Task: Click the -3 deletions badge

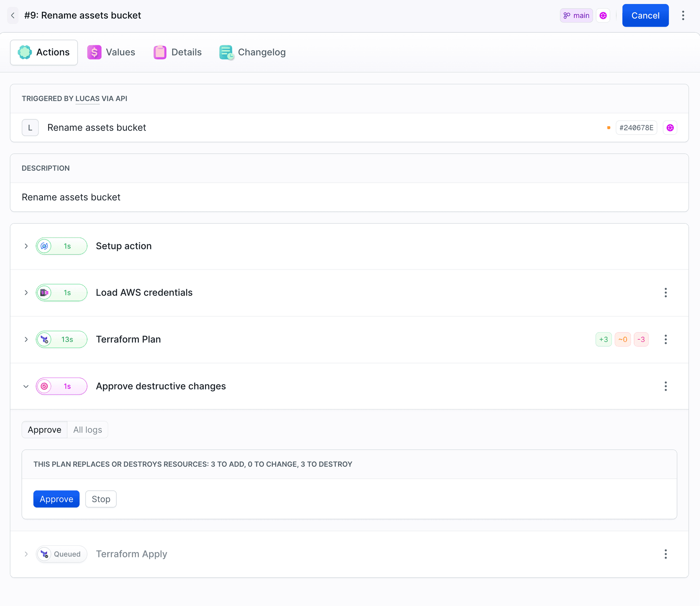Action: (x=641, y=339)
